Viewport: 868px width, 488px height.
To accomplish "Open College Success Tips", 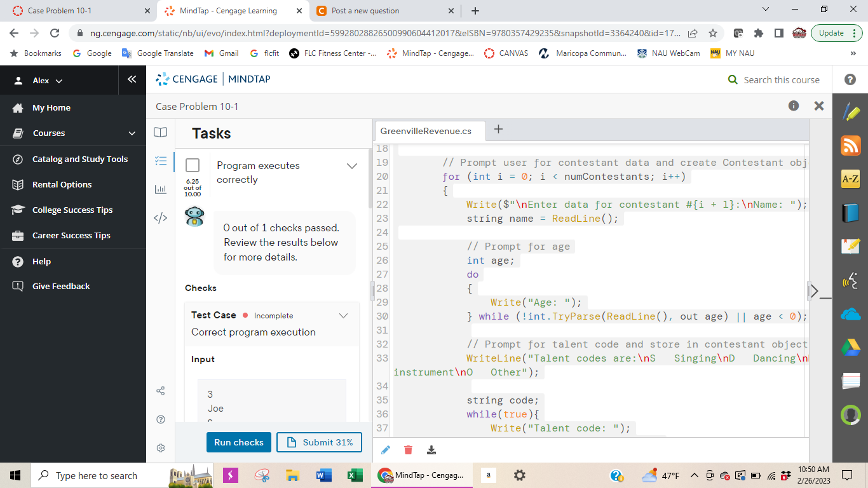I will (x=72, y=210).
